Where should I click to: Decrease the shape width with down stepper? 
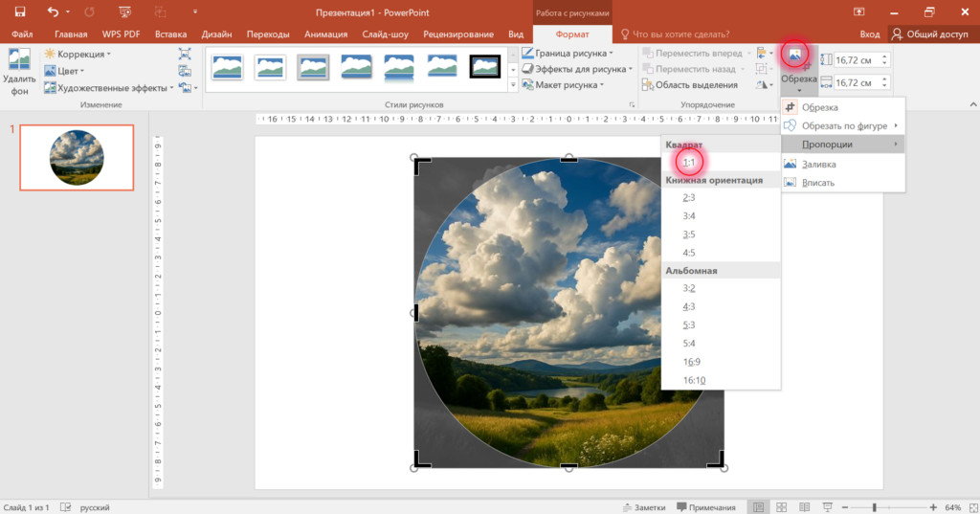884,86
